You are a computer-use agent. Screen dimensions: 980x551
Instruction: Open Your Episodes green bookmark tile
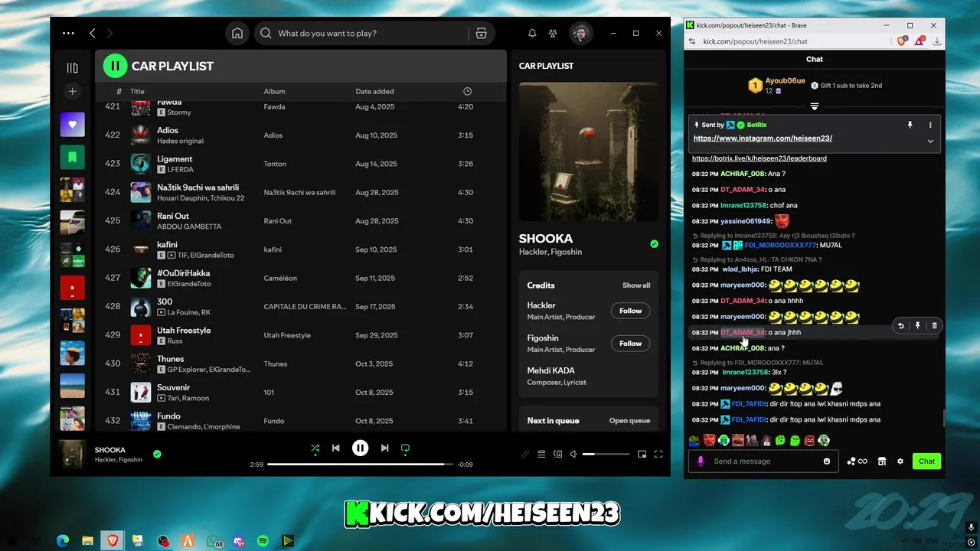coord(72,157)
